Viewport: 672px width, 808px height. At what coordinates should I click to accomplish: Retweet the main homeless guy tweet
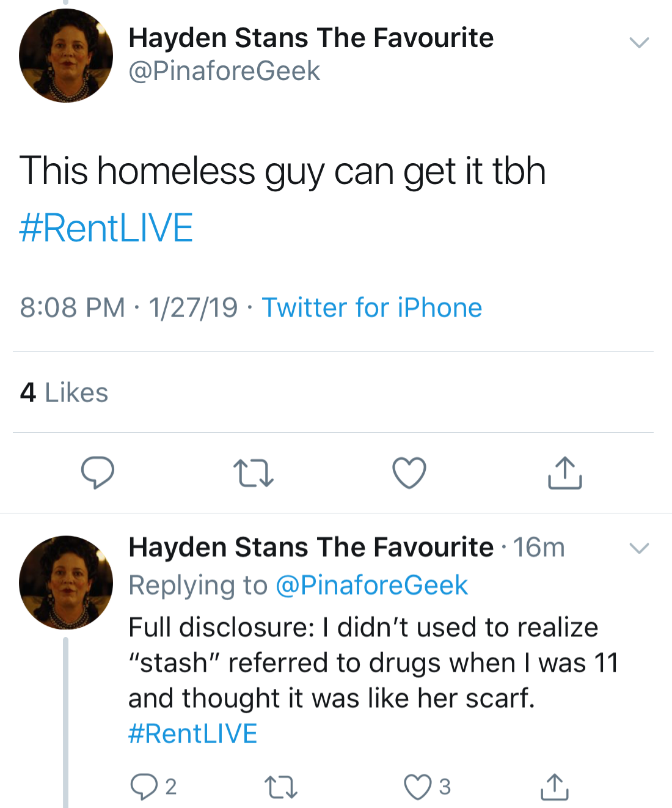point(254,473)
